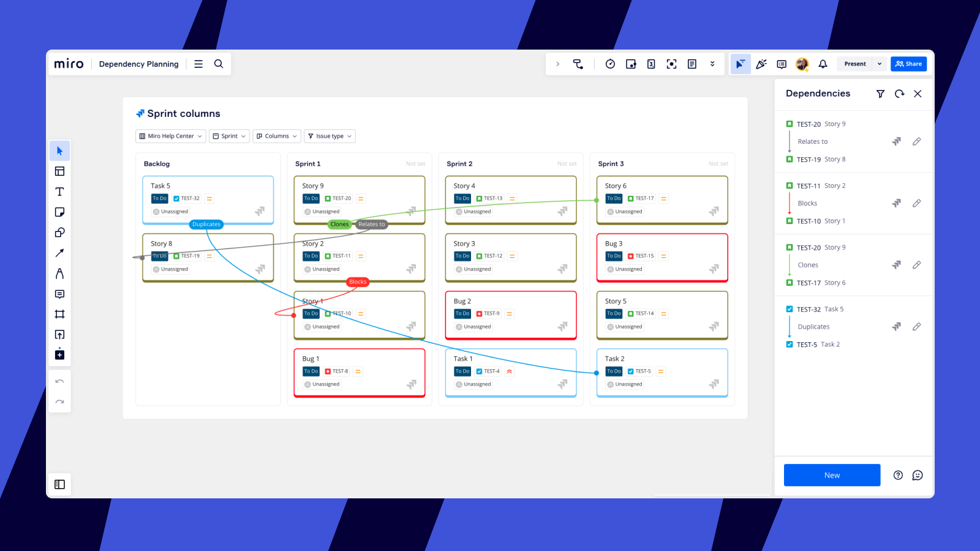Screen dimensions: 980x551
Task: Select the Frames tool
Action: click(x=59, y=314)
